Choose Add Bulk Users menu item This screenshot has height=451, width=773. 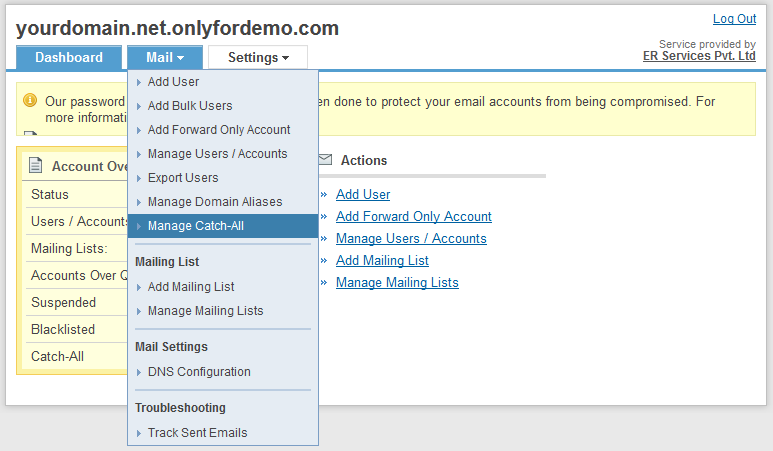point(190,106)
